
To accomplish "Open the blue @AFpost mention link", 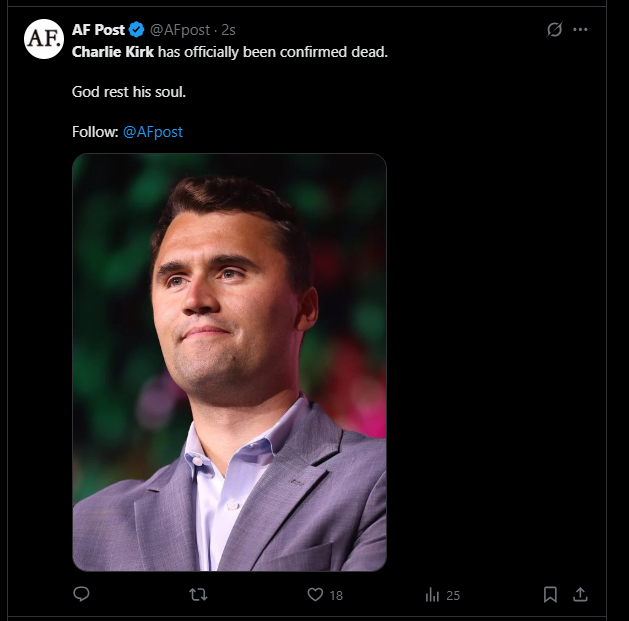I will pyautogui.click(x=153, y=132).
